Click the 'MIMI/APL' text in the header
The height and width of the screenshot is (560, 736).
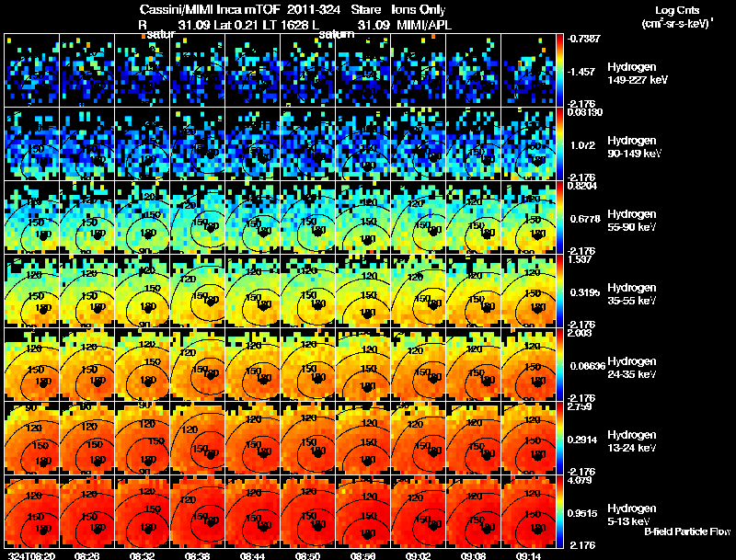pos(424,25)
